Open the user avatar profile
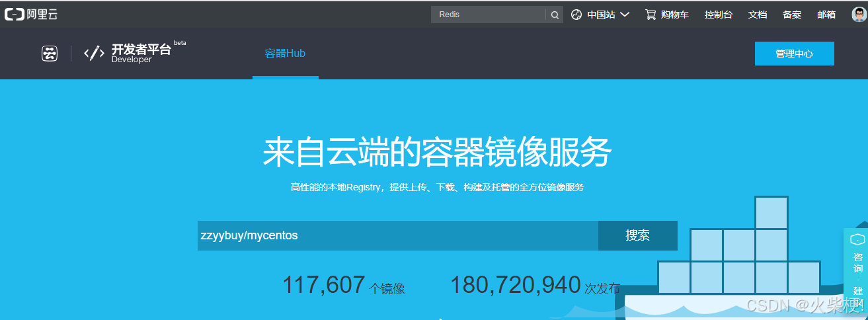This screenshot has height=320, width=868. tap(859, 15)
